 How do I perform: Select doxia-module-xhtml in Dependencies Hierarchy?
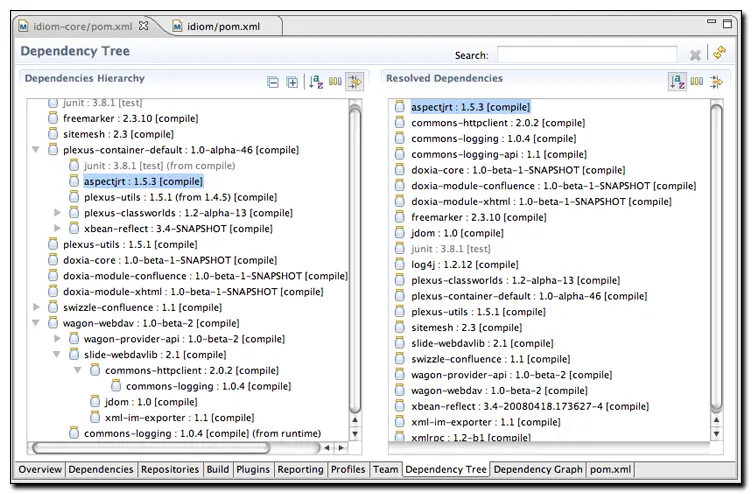coord(193,292)
